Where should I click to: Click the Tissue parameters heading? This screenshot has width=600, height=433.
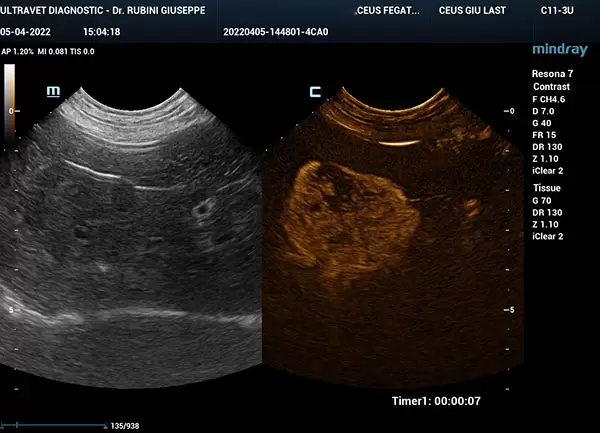pyautogui.click(x=547, y=188)
